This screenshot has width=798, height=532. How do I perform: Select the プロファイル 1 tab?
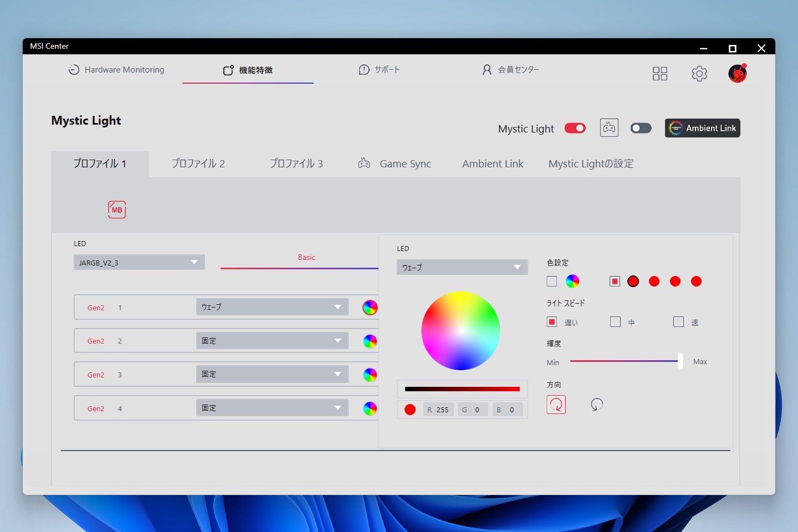pyautogui.click(x=100, y=164)
